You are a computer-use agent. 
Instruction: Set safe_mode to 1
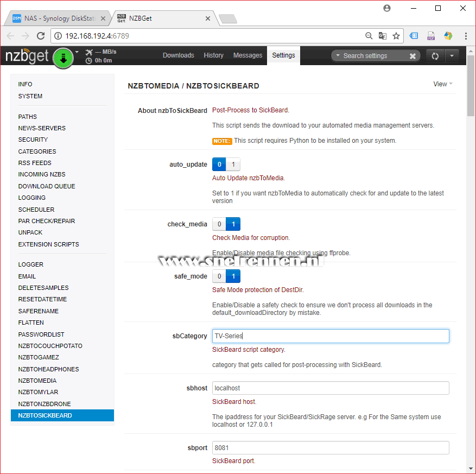pyautogui.click(x=233, y=276)
